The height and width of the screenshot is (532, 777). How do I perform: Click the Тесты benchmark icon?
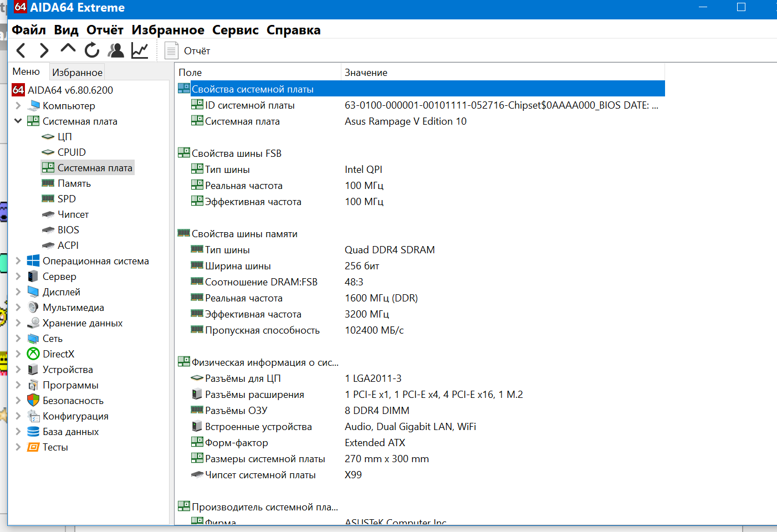33,447
